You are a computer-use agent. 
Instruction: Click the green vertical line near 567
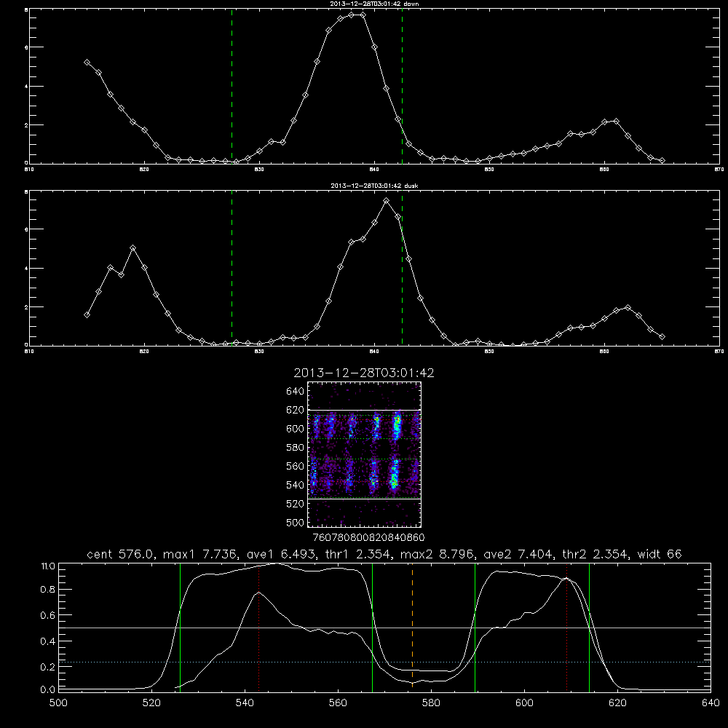coord(372,627)
